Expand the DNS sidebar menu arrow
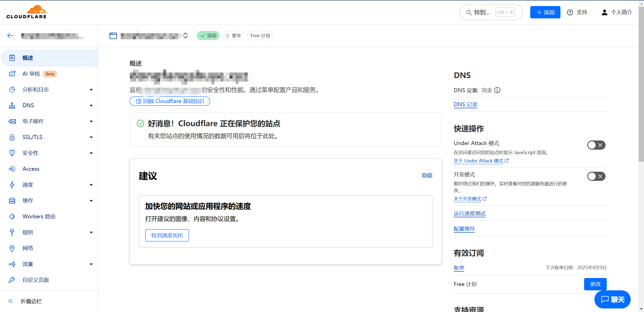644x312 pixels. [x=91, y=106]
